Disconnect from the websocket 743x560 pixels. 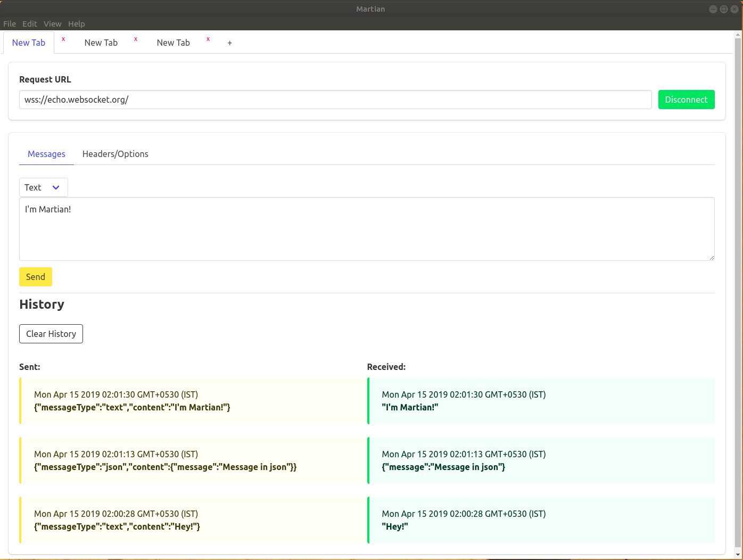tap(687, 100)
